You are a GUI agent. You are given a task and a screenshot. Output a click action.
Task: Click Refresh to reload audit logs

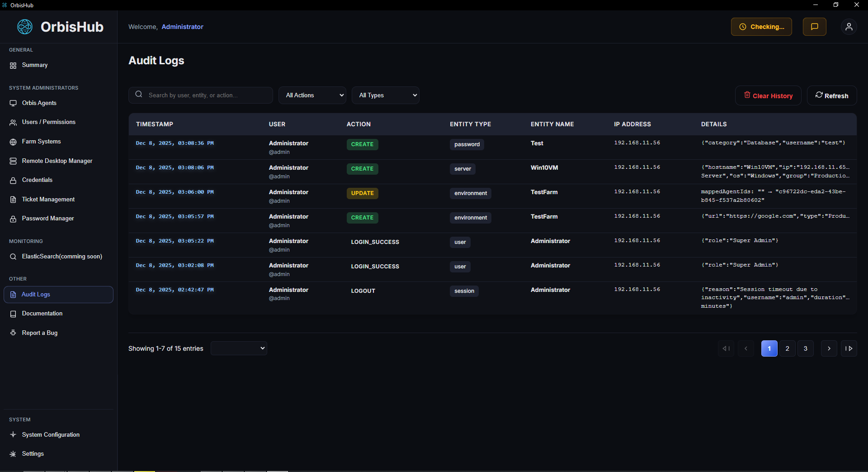[832, 95]
